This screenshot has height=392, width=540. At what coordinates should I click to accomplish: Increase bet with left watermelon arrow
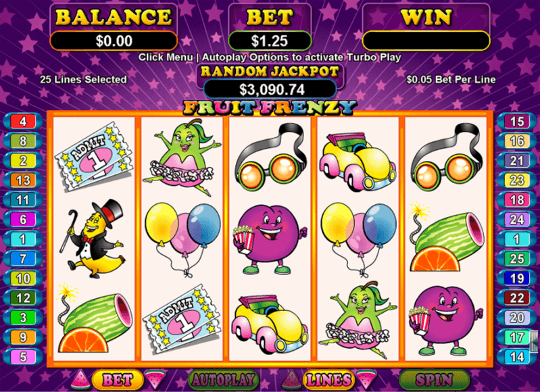pos(80,380)
